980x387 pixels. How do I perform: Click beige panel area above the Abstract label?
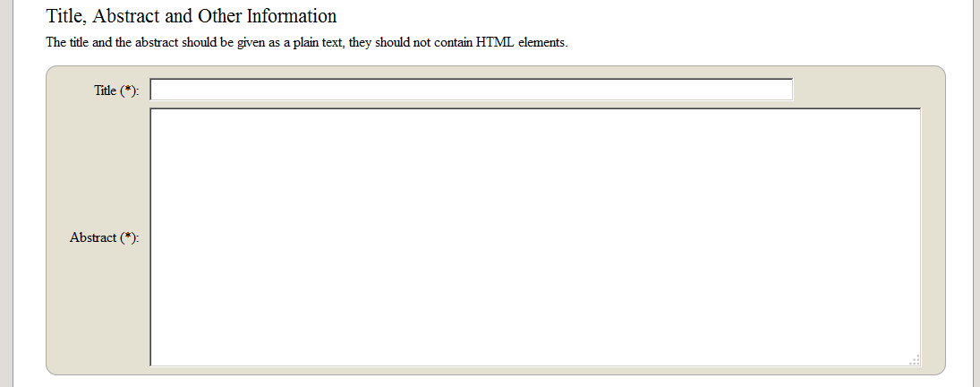(x=98, y=161)
